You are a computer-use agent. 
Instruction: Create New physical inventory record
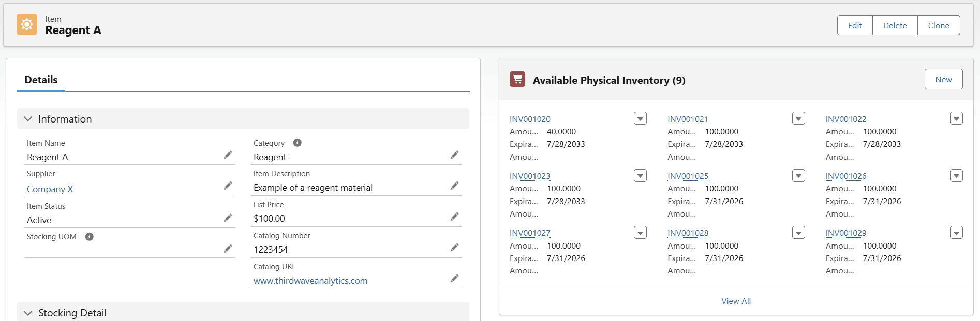click(944, 79)
